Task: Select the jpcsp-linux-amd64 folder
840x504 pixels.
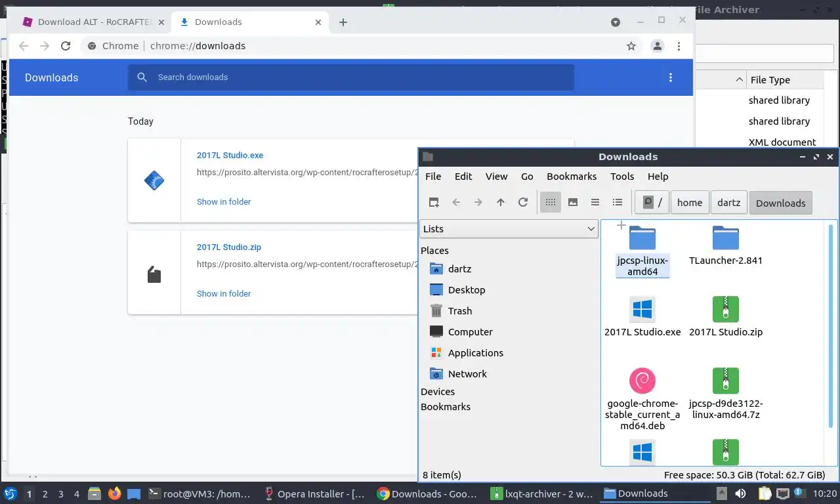Action: tap(642, 251)
